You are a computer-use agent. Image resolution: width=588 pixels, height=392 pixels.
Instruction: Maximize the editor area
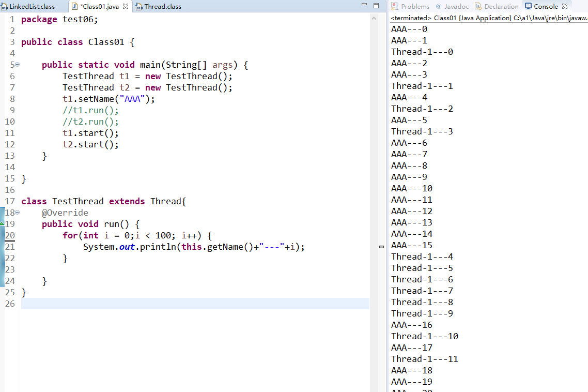[376, 6]
